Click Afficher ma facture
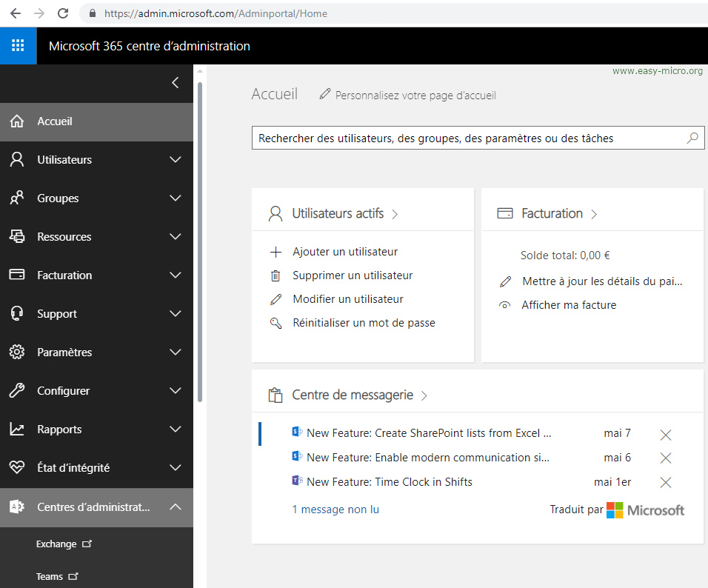708x588 pixels. [x=569, y=305]
